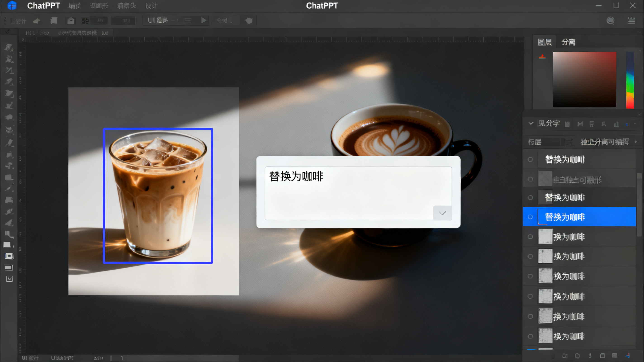Click the bookmark filter icon in the layers panel
The image size is (644, 362).
(x=604, y=124)
